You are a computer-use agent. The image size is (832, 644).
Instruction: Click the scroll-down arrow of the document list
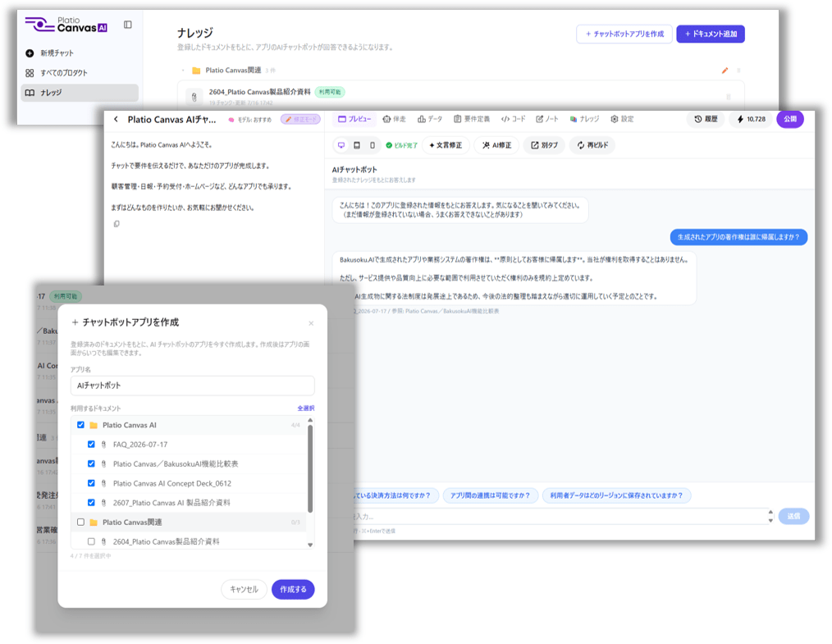(x=310, y=545)
